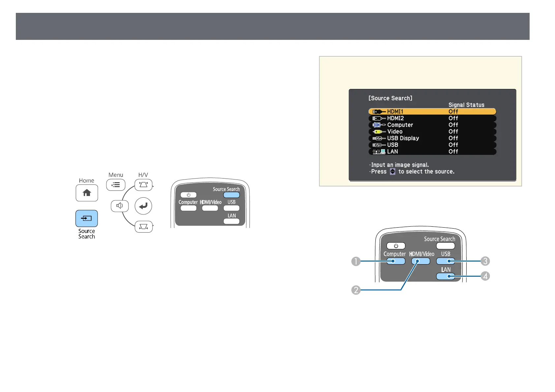Click the up/down arrow icon in the Press instruction
This screenshot has height=392, width=555.
click(393, 172)
